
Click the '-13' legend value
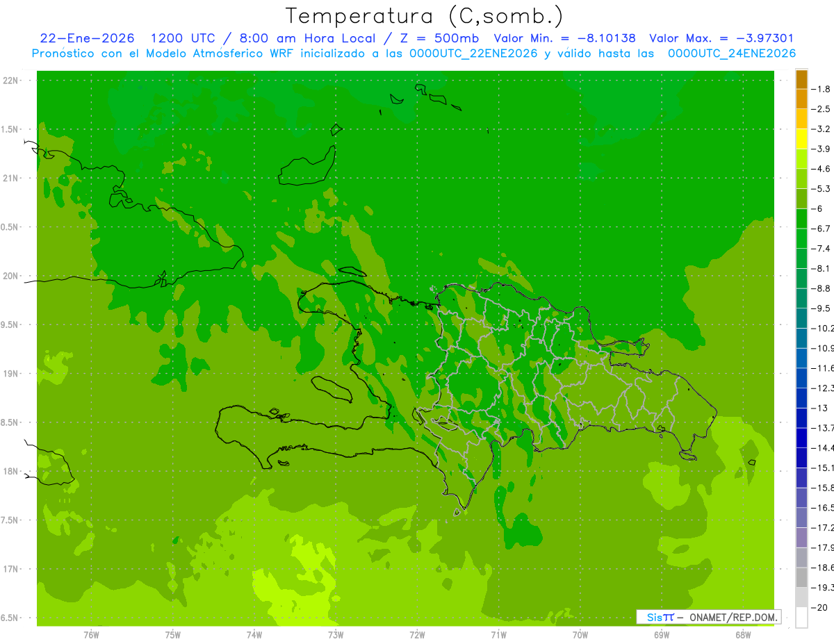click(819, 408)
